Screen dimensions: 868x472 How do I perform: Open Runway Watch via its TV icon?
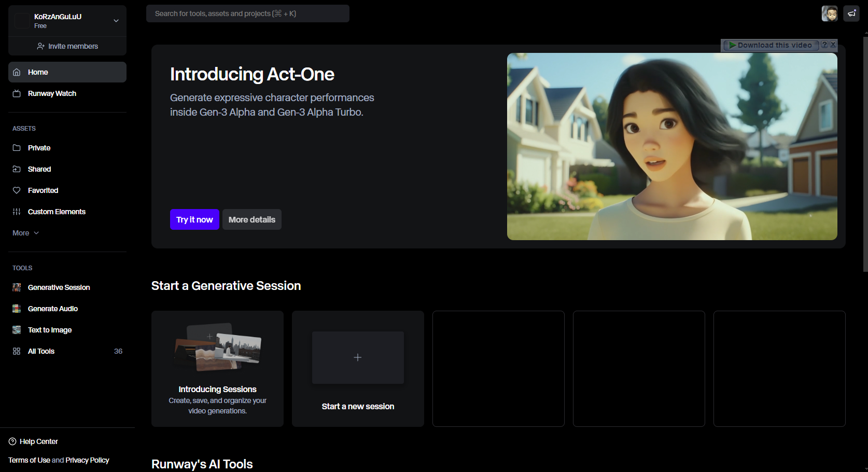tap(17, 93)
